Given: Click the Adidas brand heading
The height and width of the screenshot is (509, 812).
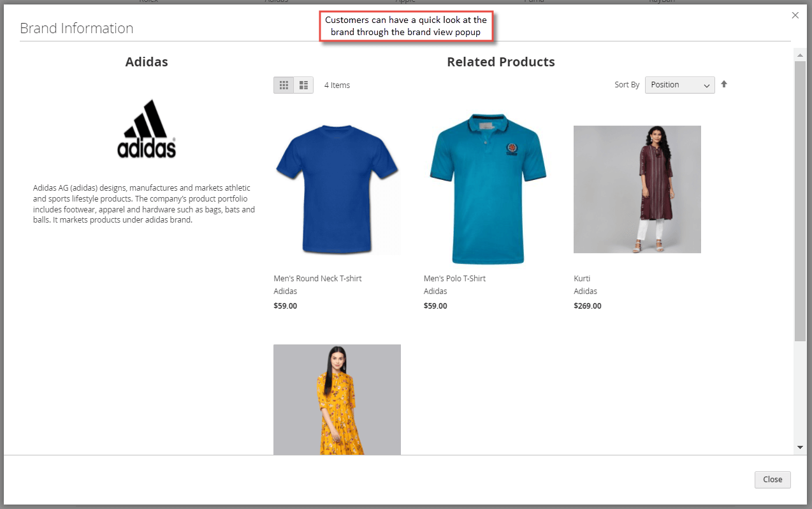Looking at the screenshot, I should (x=147, y=62).
